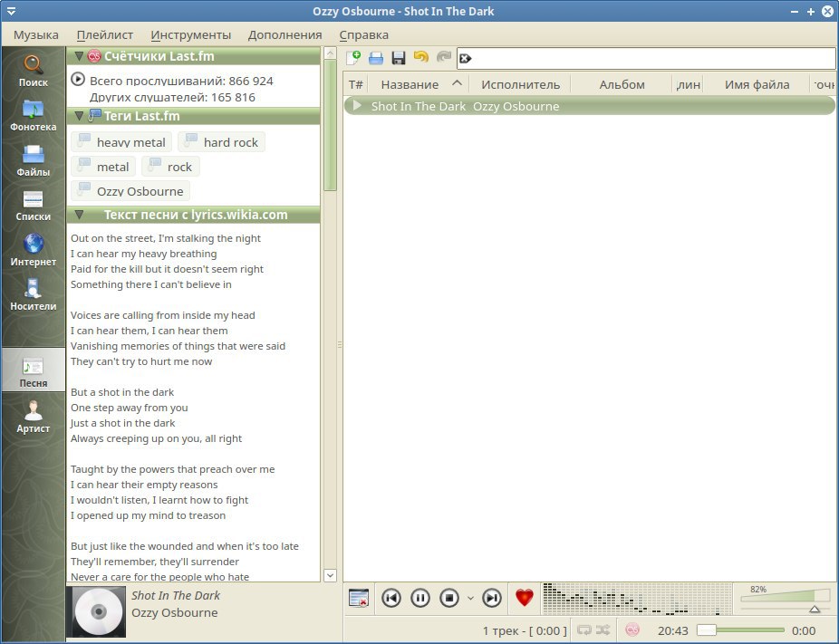Screen dimensions: 839x644
Task: Clear the playlist filter field icon
Action: click(x=465, y=58)
